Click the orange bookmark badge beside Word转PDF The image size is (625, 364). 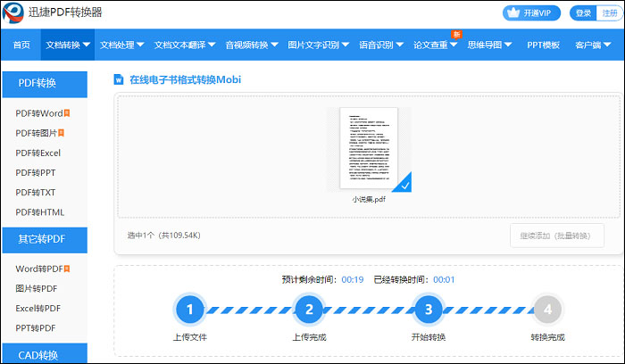point(67,269)
